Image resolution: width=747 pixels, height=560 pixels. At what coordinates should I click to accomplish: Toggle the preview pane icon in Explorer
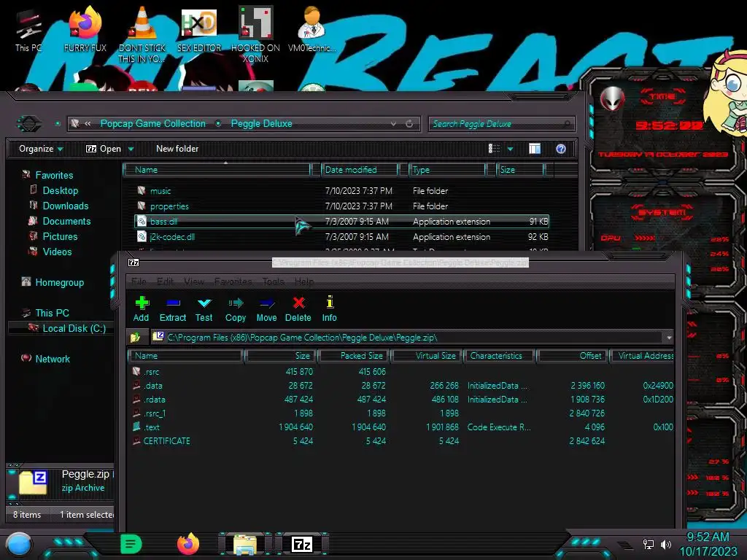point(535,149)
